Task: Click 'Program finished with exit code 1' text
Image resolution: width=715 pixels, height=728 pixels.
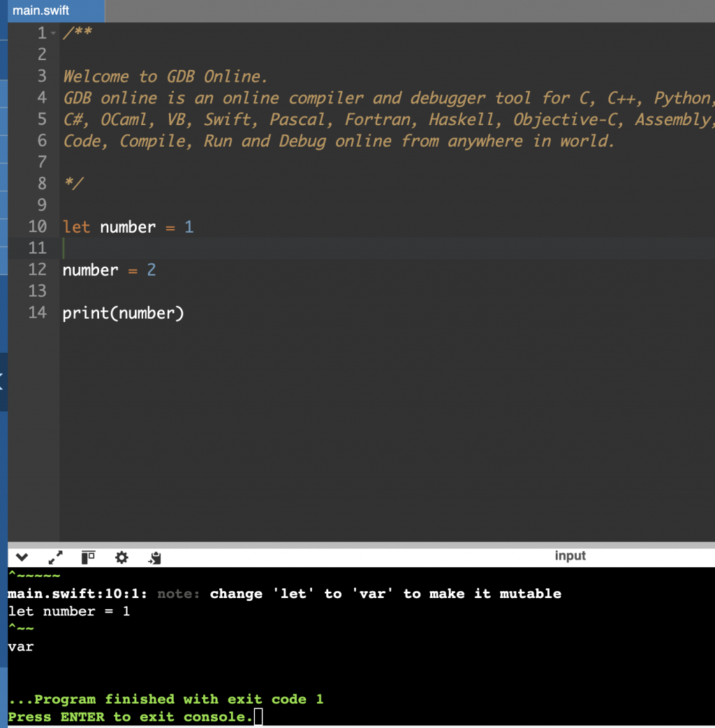Action: coord(165,699)
